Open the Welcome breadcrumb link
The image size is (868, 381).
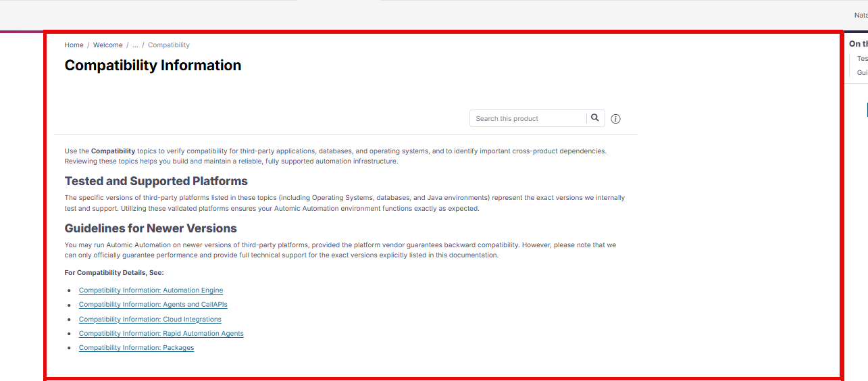[108, 45]
